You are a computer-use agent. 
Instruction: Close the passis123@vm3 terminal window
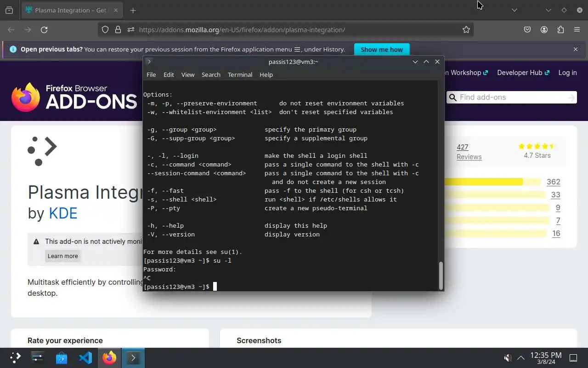click(x=437, y=62)
